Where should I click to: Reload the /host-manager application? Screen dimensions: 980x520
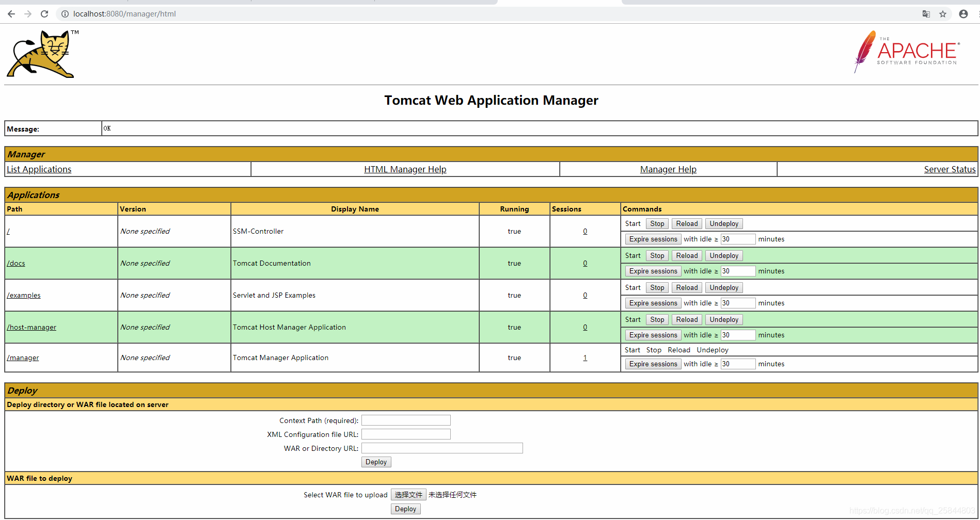tap(687, 319)
